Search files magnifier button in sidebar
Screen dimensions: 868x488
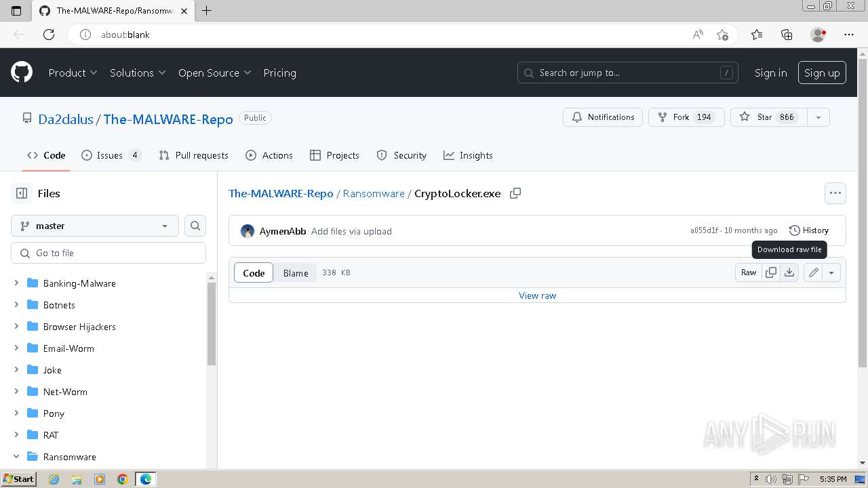tap(195, 226)
